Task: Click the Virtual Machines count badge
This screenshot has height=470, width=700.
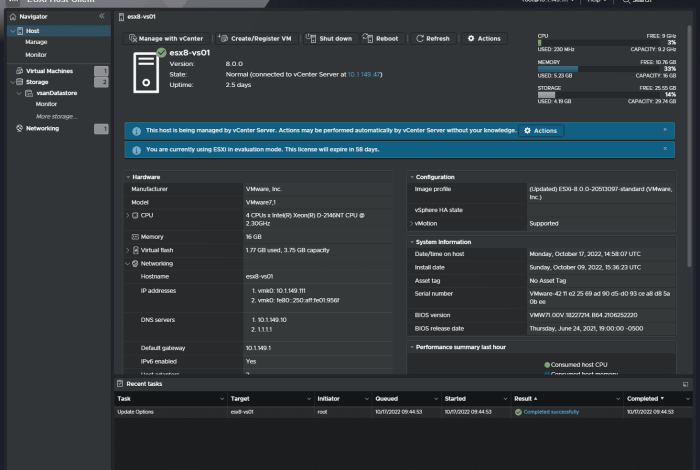Action: [101, 71]
